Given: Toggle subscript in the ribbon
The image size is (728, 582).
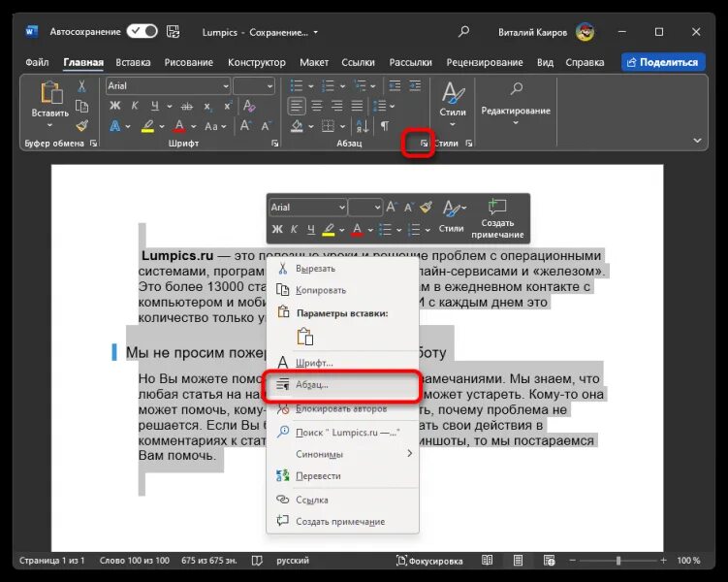Looking at the screenshot, I should pos(207,107).
